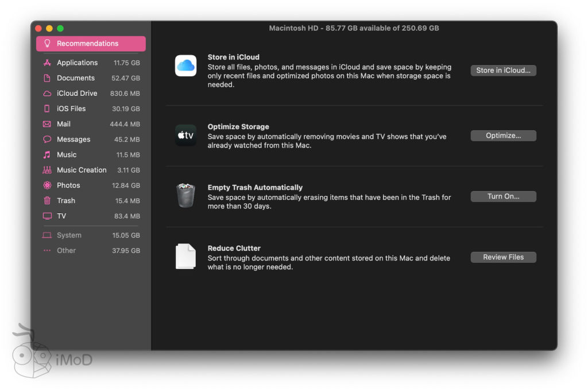
Task: Select the Music note icon in sidebar
Action: 47,154
